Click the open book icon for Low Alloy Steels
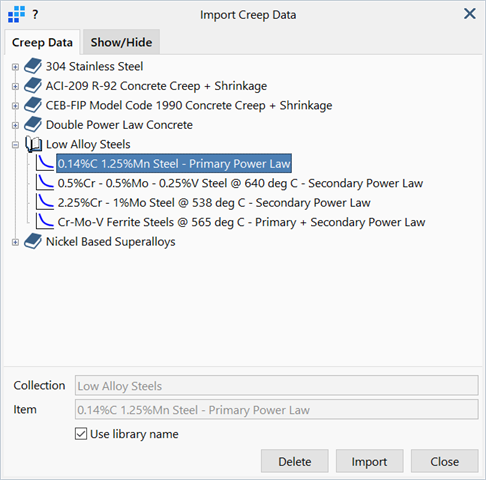This screenshot has width=486, height=480. tap(34, 144)
